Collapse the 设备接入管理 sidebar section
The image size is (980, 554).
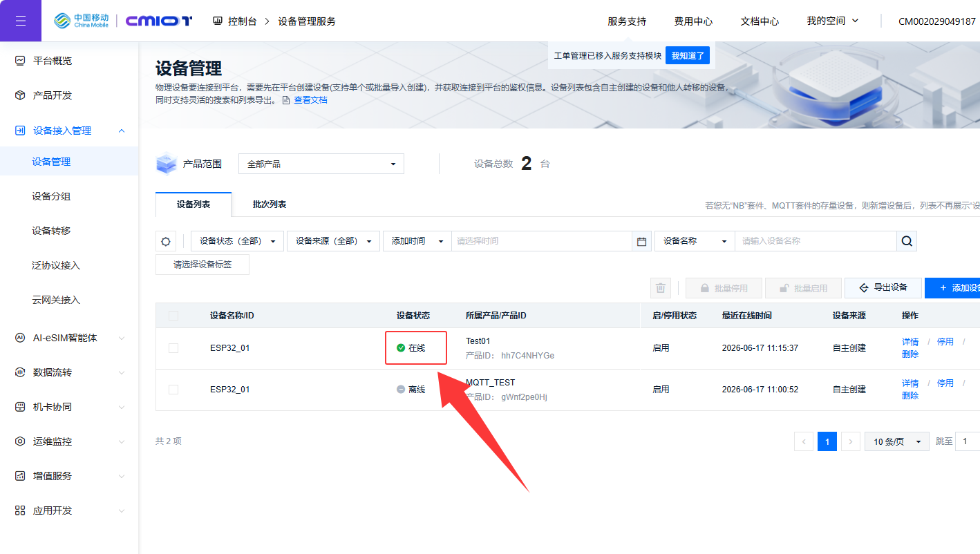click(x=122, y=131)
